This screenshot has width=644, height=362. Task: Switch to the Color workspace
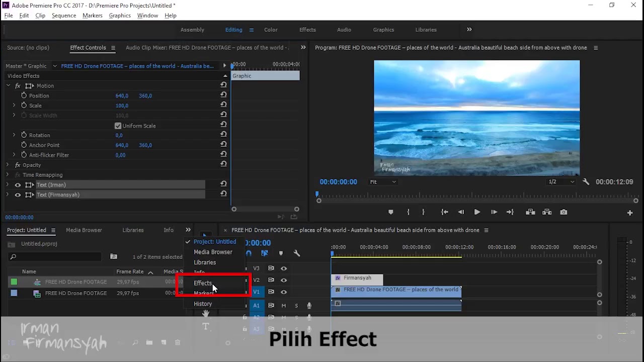(271, 30)
